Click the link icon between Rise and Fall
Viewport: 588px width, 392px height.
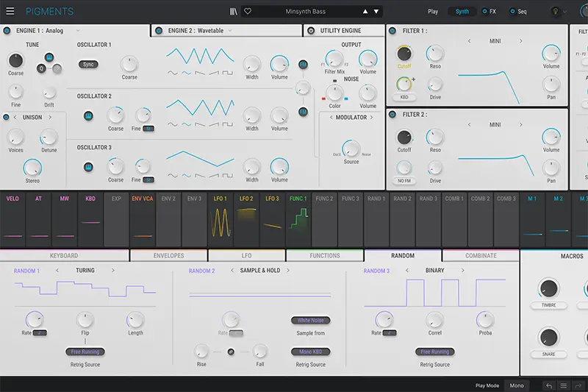[x=230, y=352]
